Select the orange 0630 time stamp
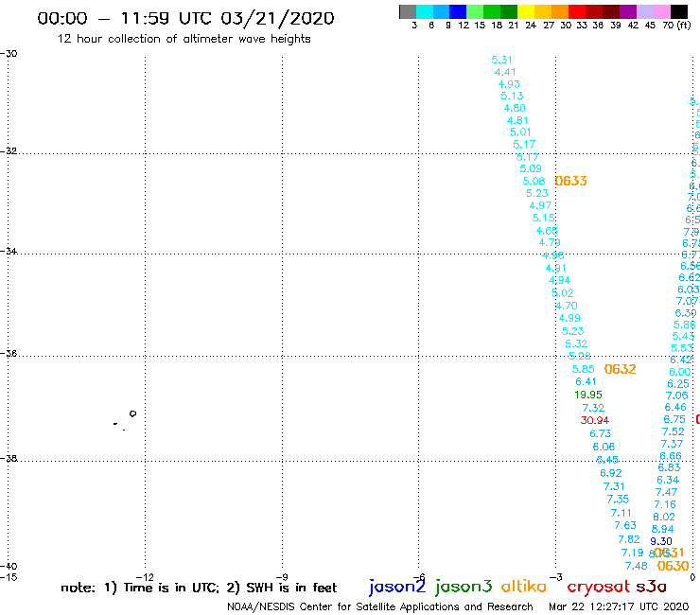This screenshot has width=700, height=615. 673,566
